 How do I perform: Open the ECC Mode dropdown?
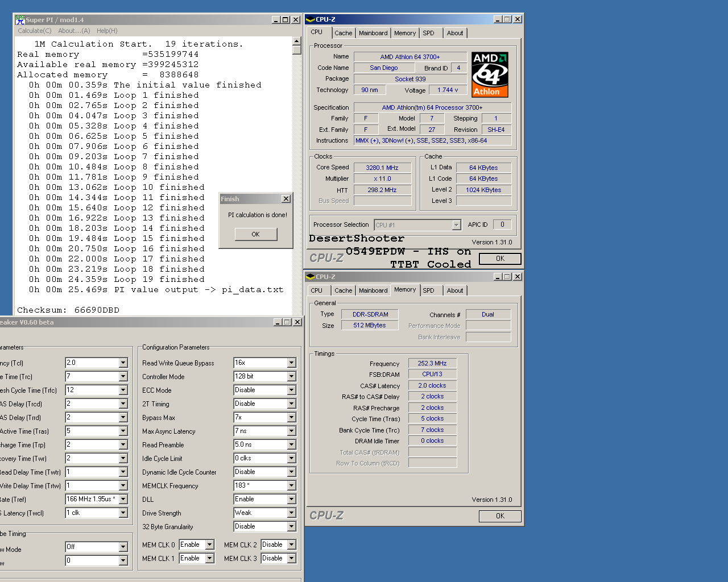[x=292, y=390]
